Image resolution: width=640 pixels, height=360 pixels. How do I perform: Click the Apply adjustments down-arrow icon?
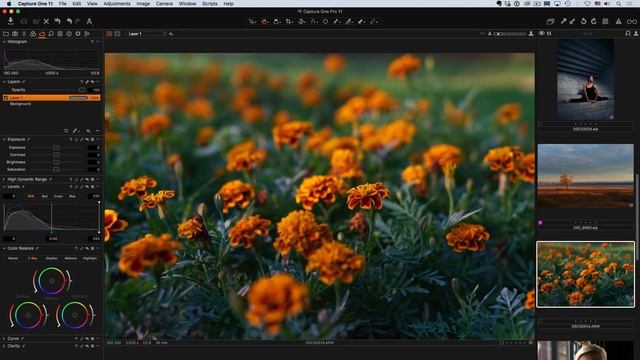pyautogui.click(x=572, y=21)
